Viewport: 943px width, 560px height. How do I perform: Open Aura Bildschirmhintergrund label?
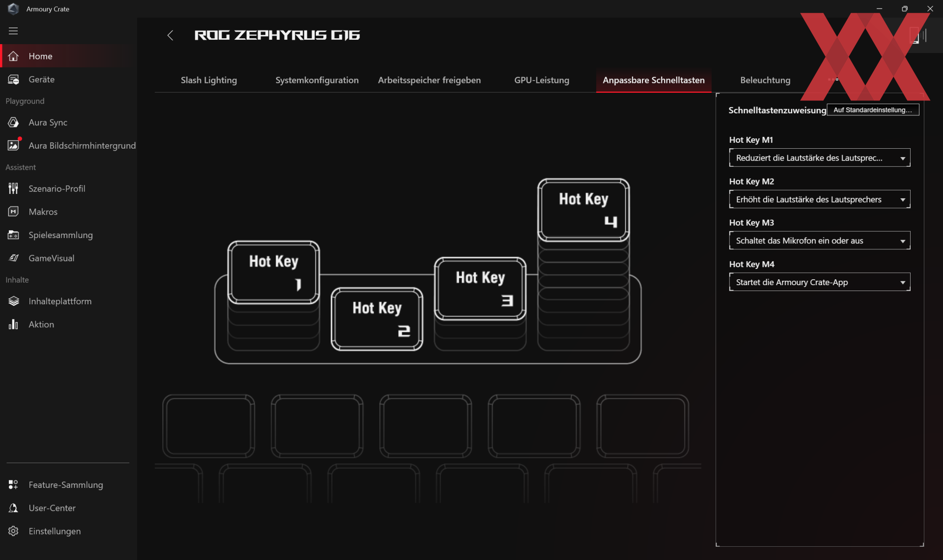coord(82,145)
